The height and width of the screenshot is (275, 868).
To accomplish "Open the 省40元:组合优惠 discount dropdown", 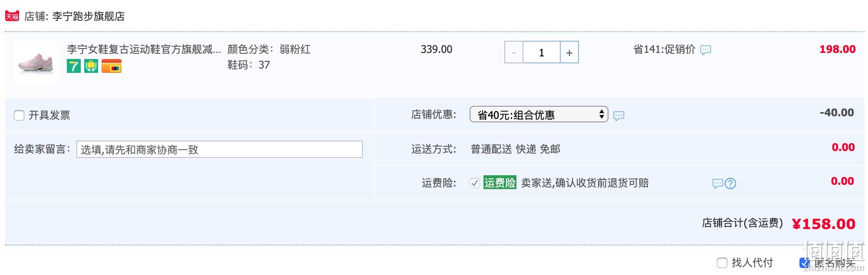I will tap(539, 115).
